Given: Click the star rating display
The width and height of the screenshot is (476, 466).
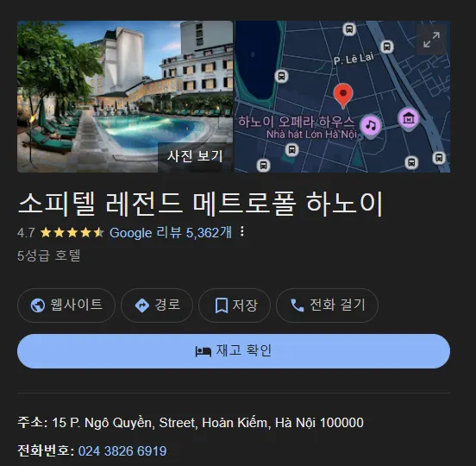Looking at the screenshot, I should [72, 233].
